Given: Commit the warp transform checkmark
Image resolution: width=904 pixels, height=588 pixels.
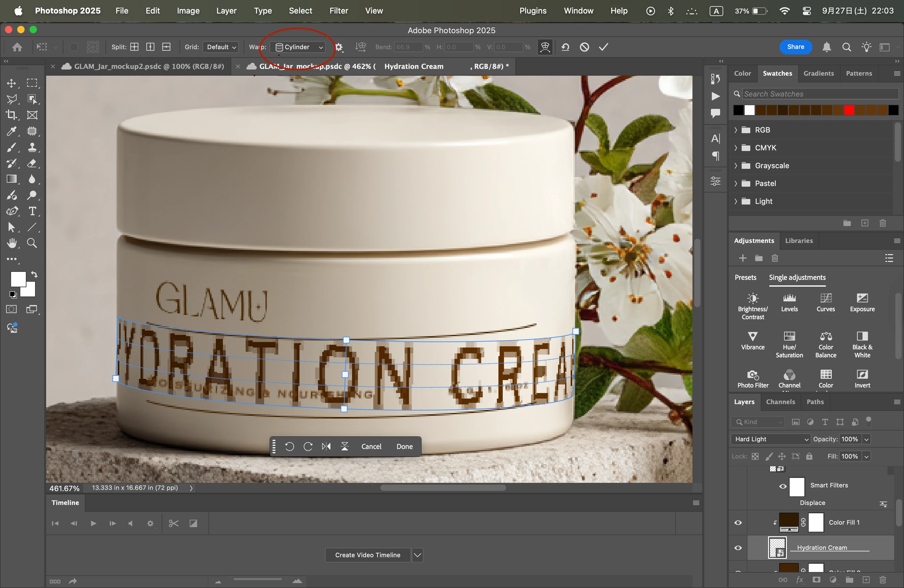Looking at the screenshot, I should pos(603,47).
